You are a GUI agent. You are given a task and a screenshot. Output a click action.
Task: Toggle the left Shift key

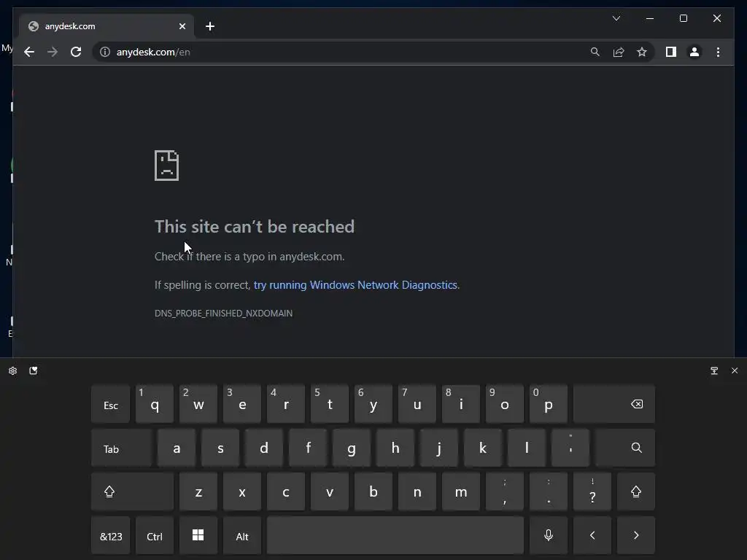133,492
